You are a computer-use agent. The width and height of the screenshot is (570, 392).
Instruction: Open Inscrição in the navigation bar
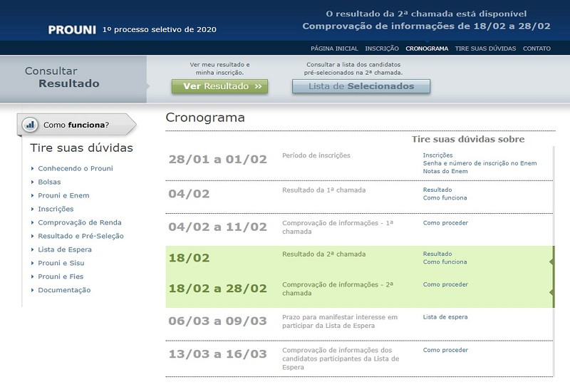tap(381, 48)
